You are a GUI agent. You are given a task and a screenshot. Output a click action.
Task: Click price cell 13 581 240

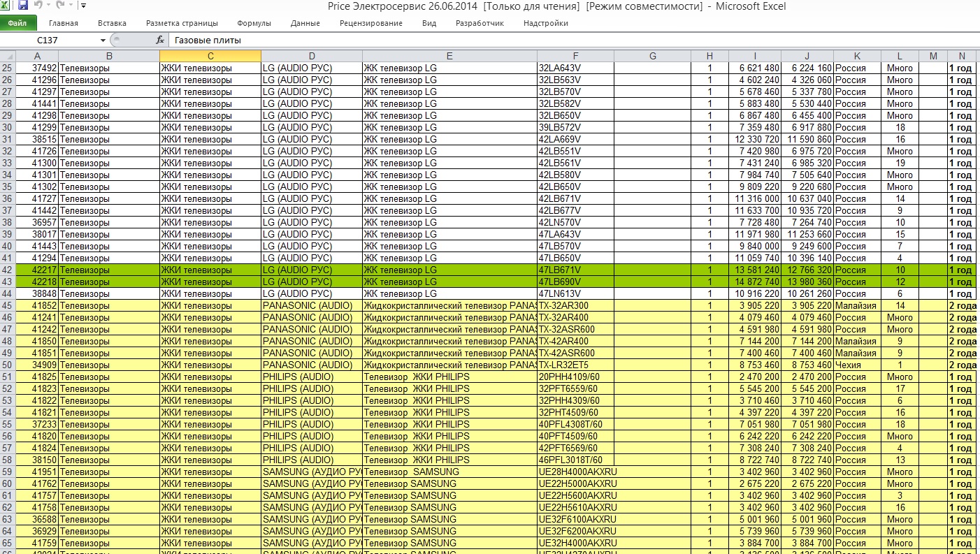click(755, 270)
